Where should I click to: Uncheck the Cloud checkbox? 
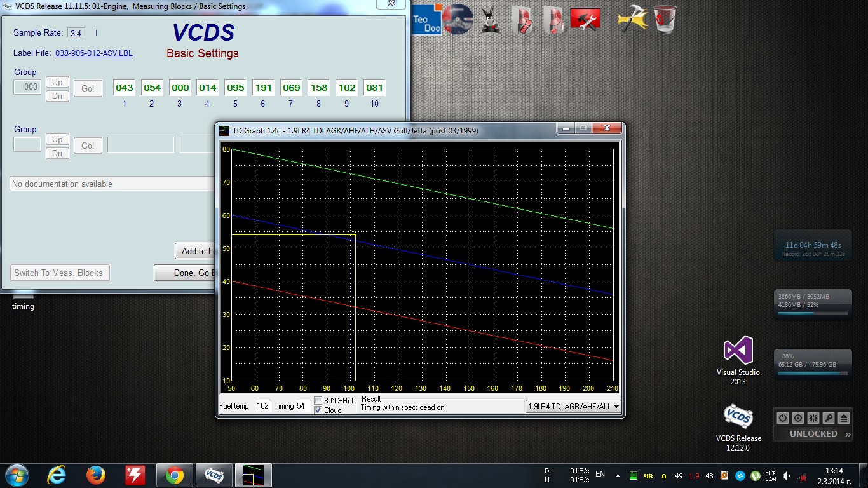pos(318,410)
